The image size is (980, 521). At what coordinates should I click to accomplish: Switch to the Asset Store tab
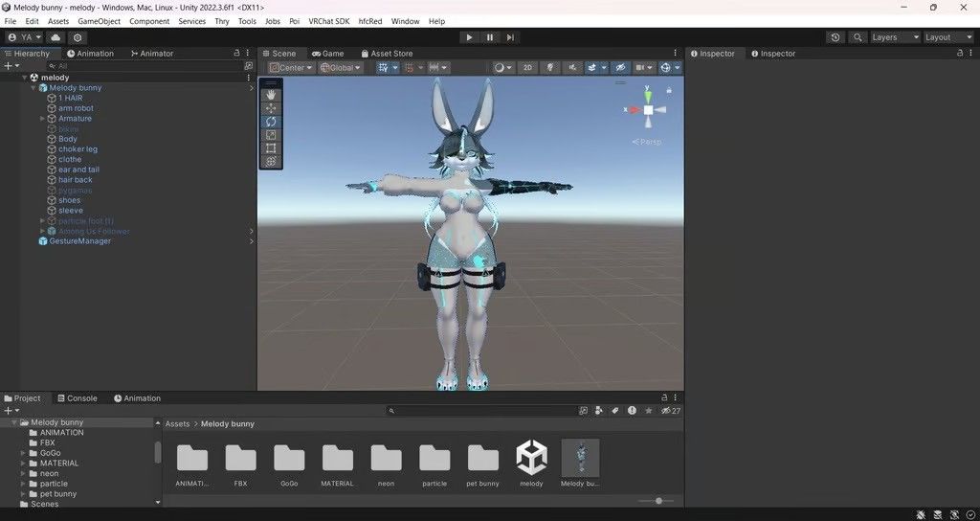point(386,54)
